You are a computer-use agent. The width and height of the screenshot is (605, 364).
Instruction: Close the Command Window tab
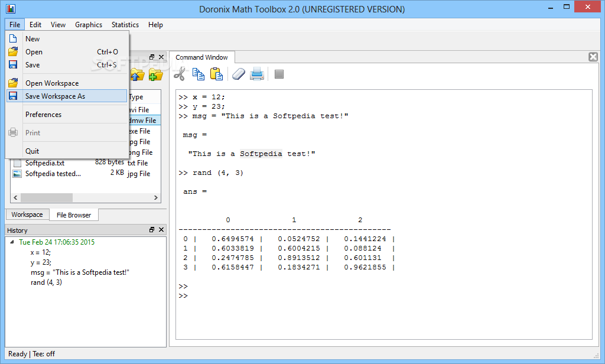pyautogui.click(x=593, y=57)
